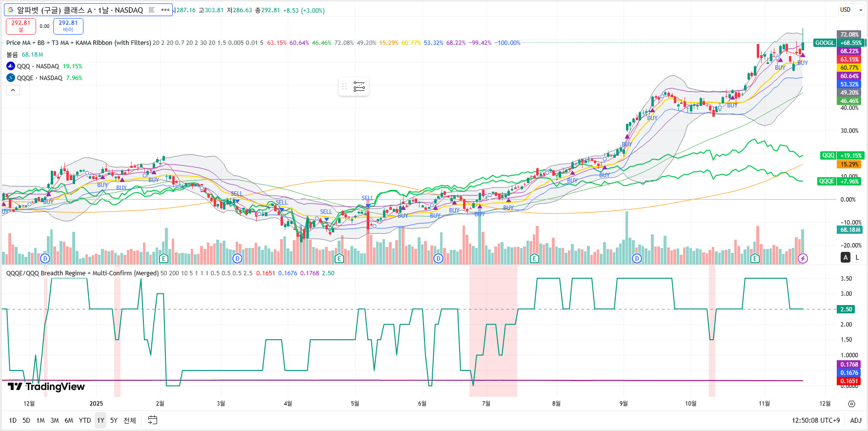The height and width of the screenshot is (431, 868).
Task: Open the go-to-date calendar icon
Action: (x=153, y=420)
